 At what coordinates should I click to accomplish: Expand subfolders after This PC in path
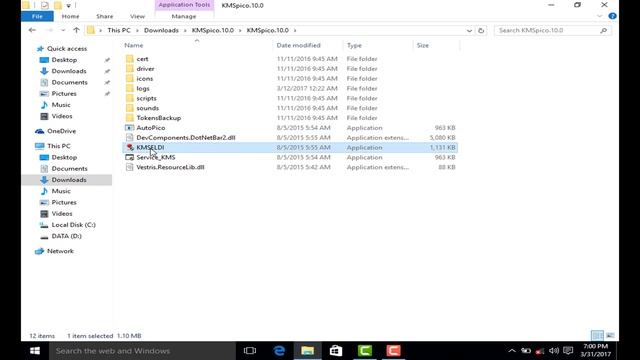137,30
